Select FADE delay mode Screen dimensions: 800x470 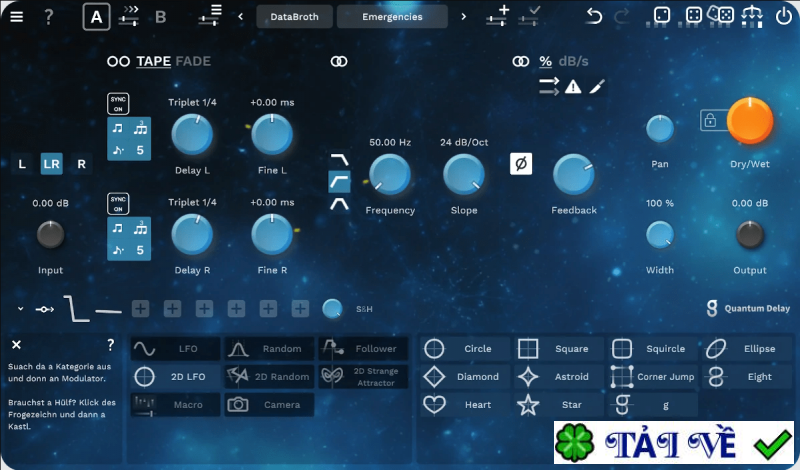(193, 61)
